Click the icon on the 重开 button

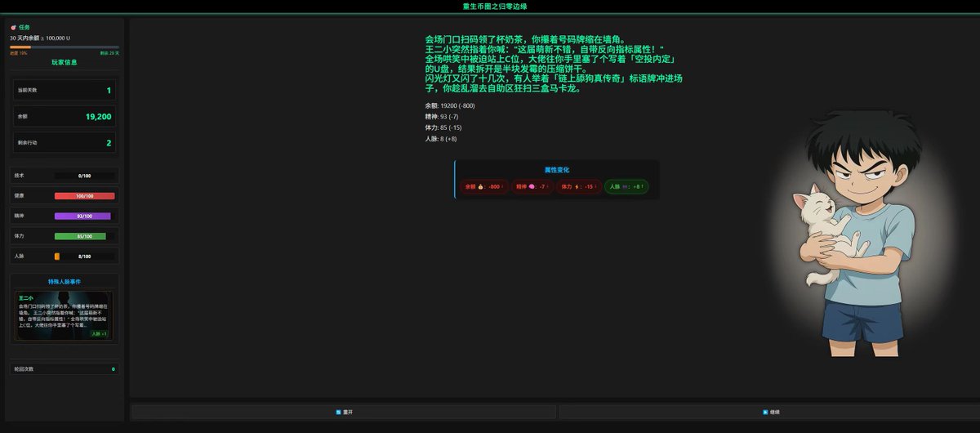pos(338,412)
